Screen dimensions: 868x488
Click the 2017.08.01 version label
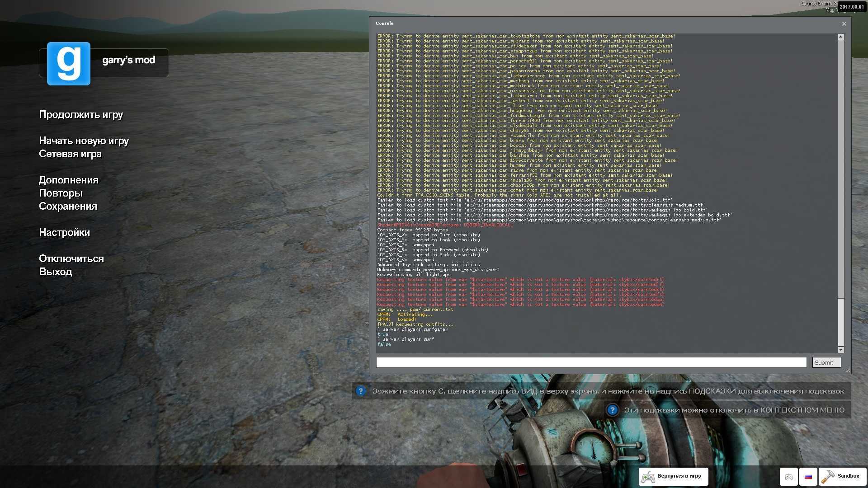tap(851, 7)
